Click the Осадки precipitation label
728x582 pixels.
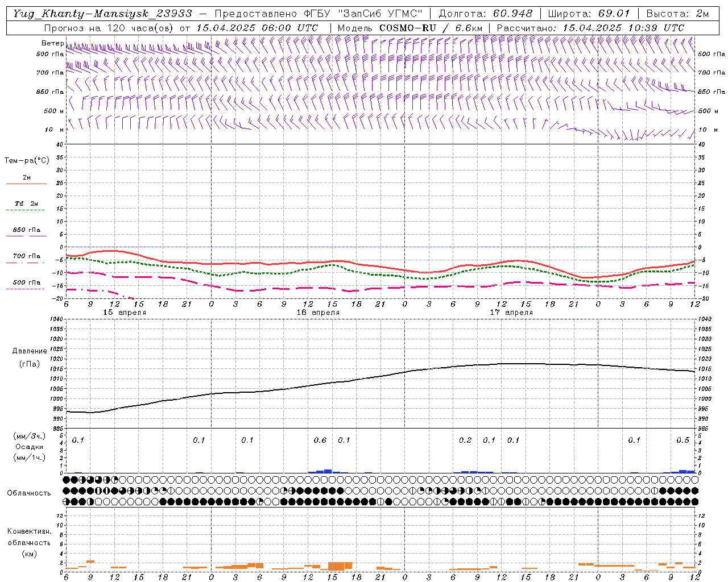(30, 447)
